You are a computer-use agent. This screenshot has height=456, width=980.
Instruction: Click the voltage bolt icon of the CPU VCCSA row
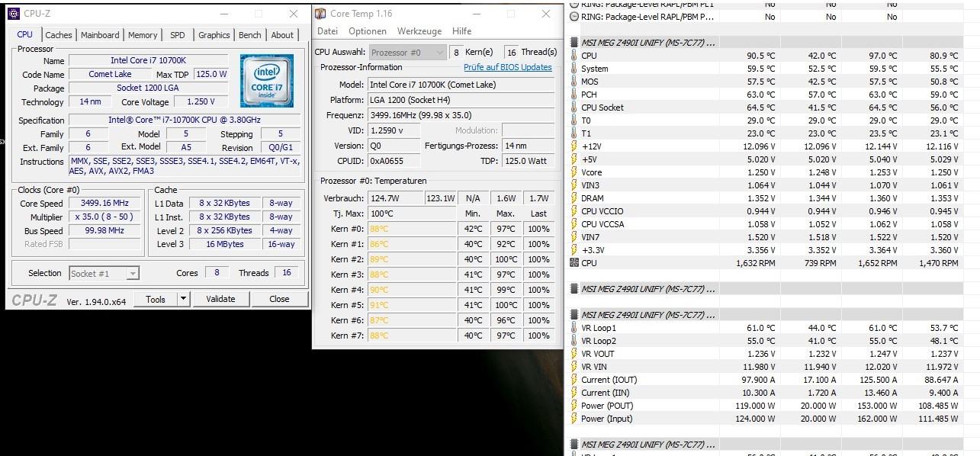point(574,224)
